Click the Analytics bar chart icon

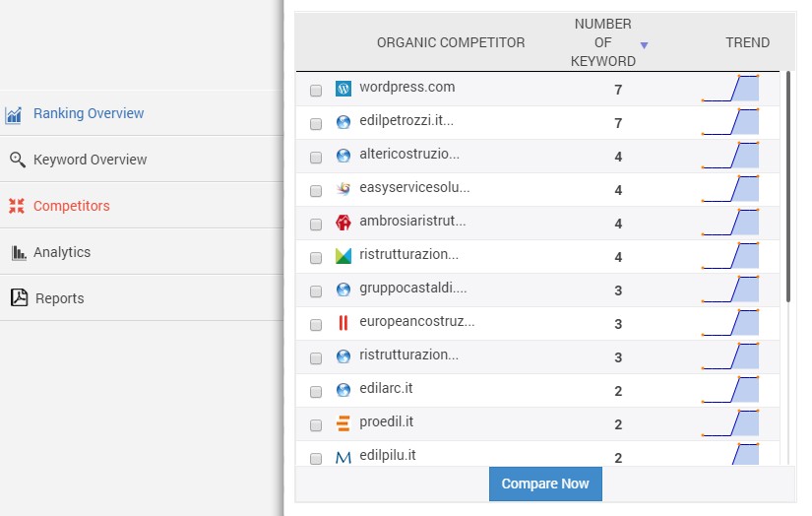19,252
